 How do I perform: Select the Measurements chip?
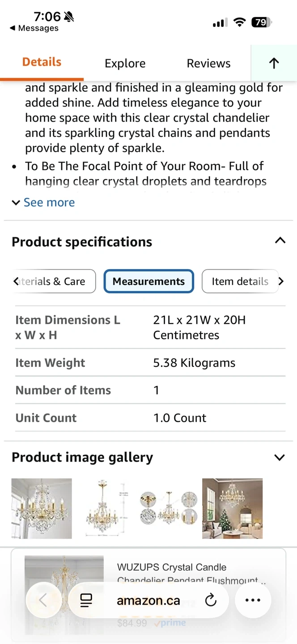tap(148, 281)
